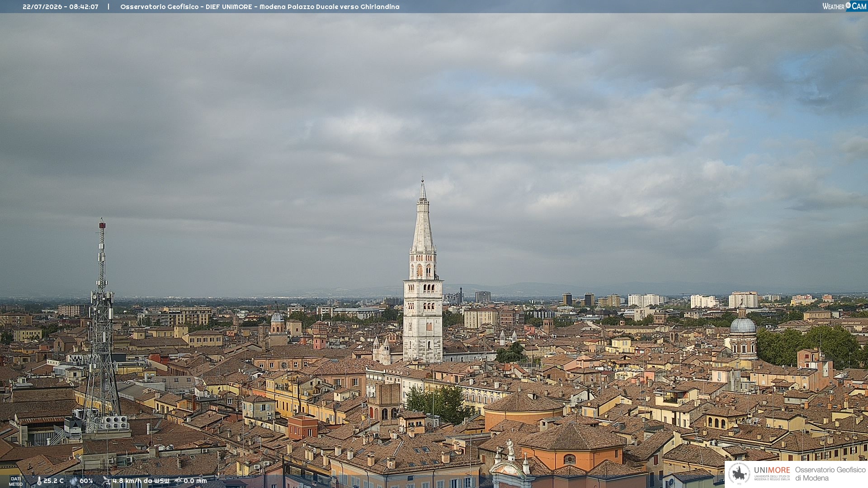The image size is (868, 488).
Task: Click the Osservatorio Geofisico di Modena text
Action: click(x=830, y=474)
